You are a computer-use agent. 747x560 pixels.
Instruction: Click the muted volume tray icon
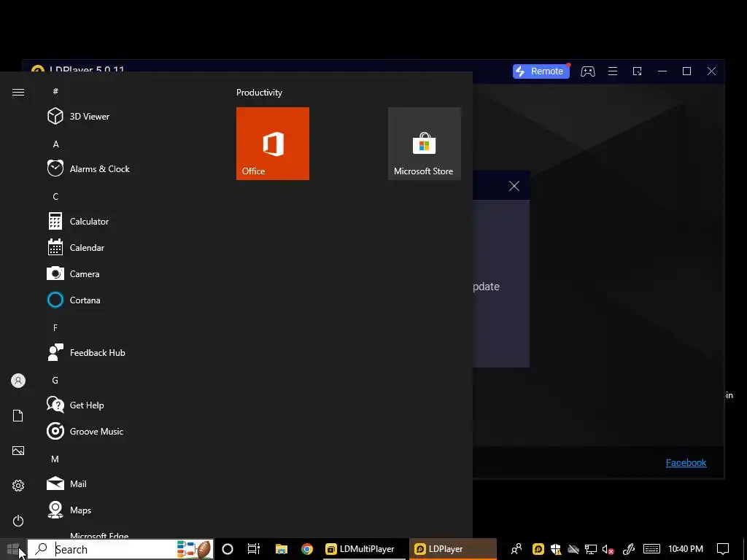[x=608, y=549]
